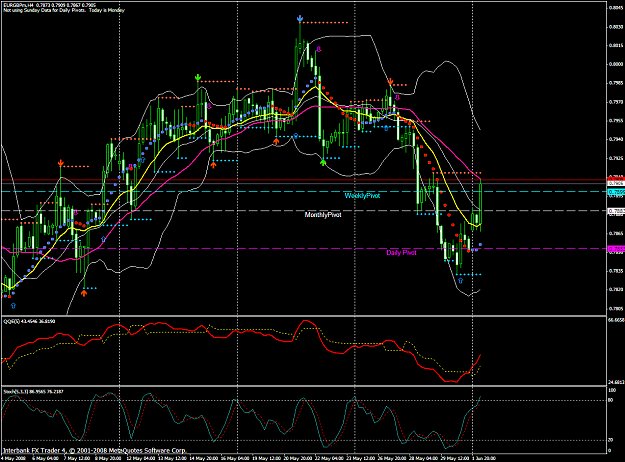The image size is (625, 462).
Task: Click the '4 May 2008' time axis label
Action: pos(13,458)
